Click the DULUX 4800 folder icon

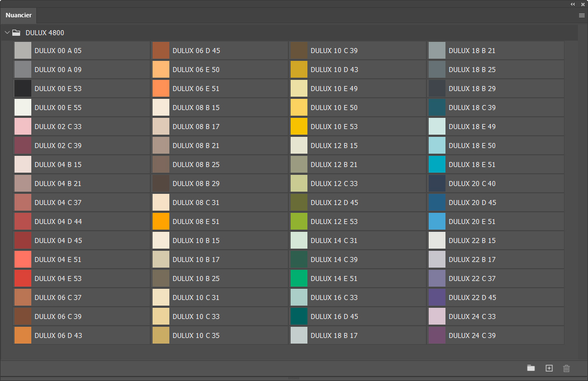(x=17, y=33)
